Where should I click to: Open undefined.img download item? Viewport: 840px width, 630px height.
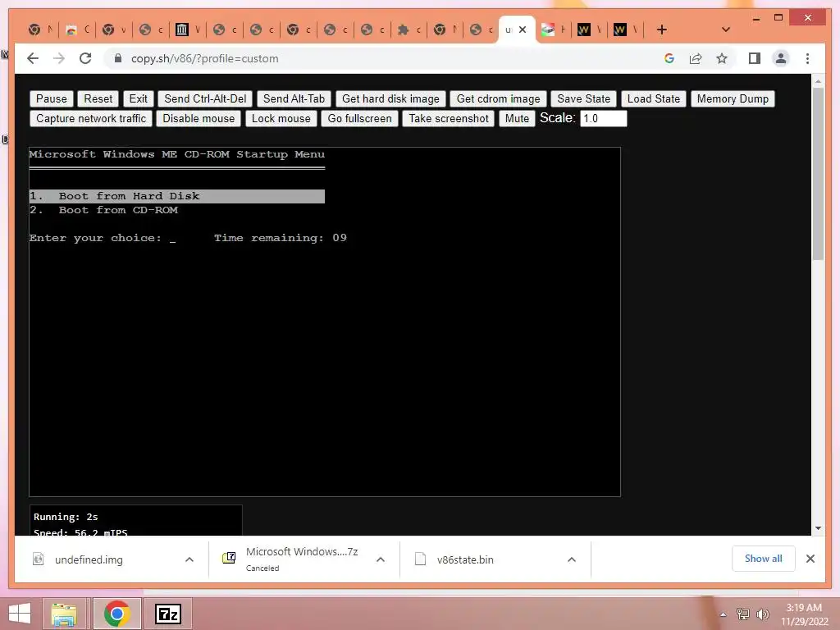click(x=89, y=559)
